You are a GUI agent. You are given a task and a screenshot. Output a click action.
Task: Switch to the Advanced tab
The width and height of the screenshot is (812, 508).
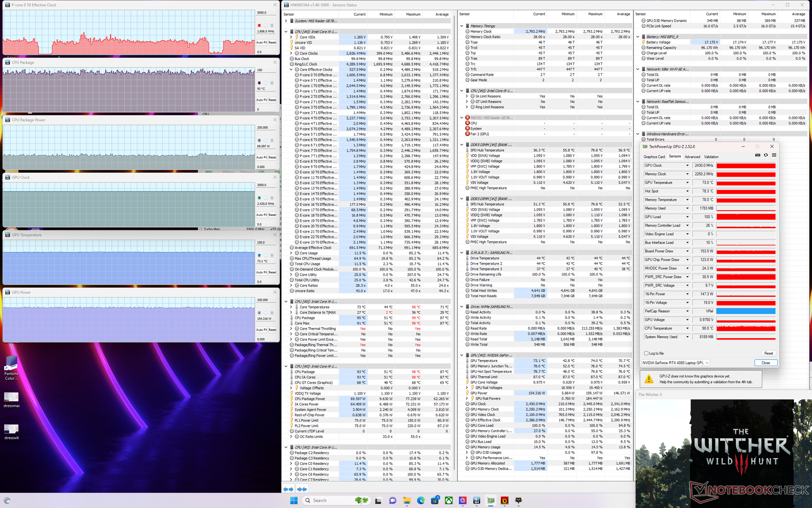[692, 157]
